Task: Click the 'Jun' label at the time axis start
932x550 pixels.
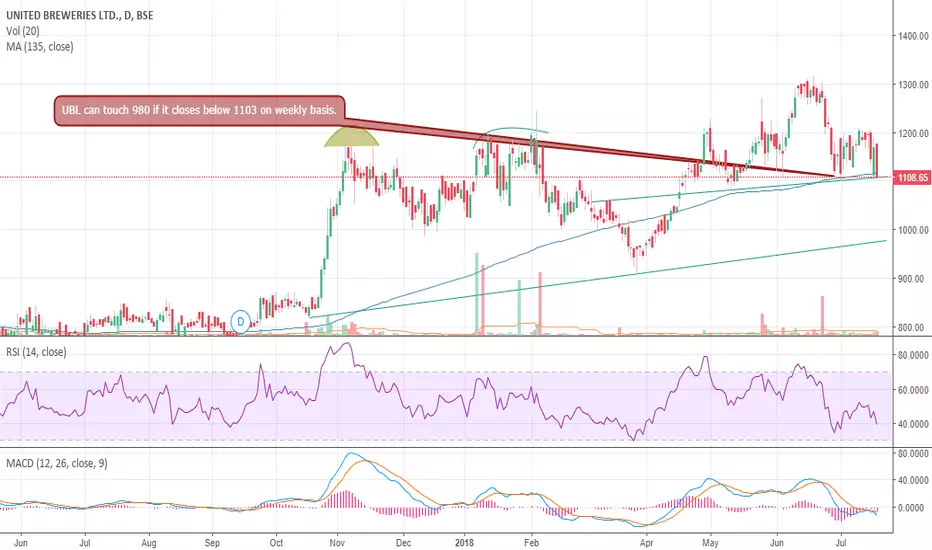Action: click(20, 543)
